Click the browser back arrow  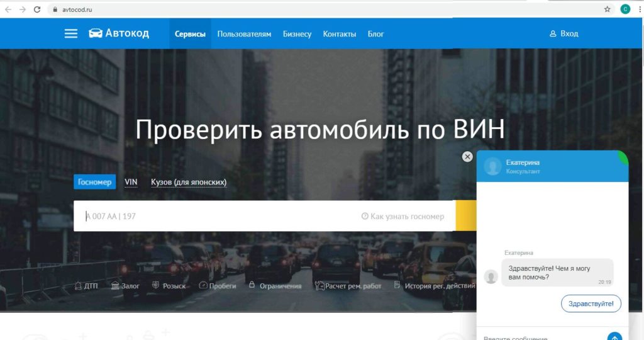pos(8,9)
